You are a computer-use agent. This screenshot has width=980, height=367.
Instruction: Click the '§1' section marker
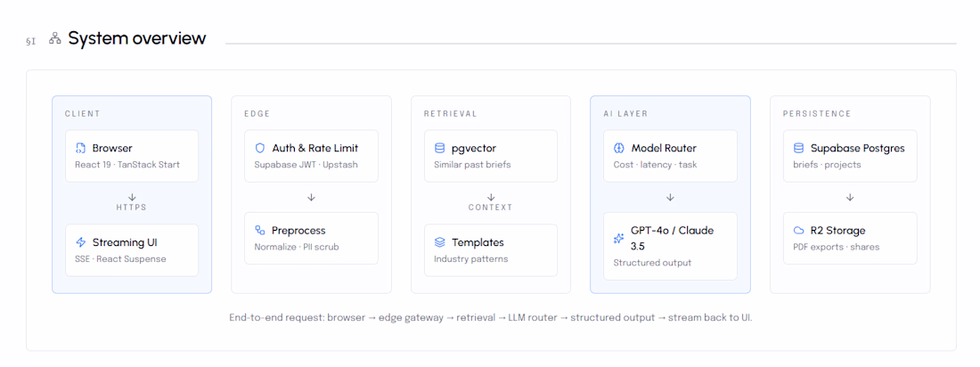click(30, 42)
